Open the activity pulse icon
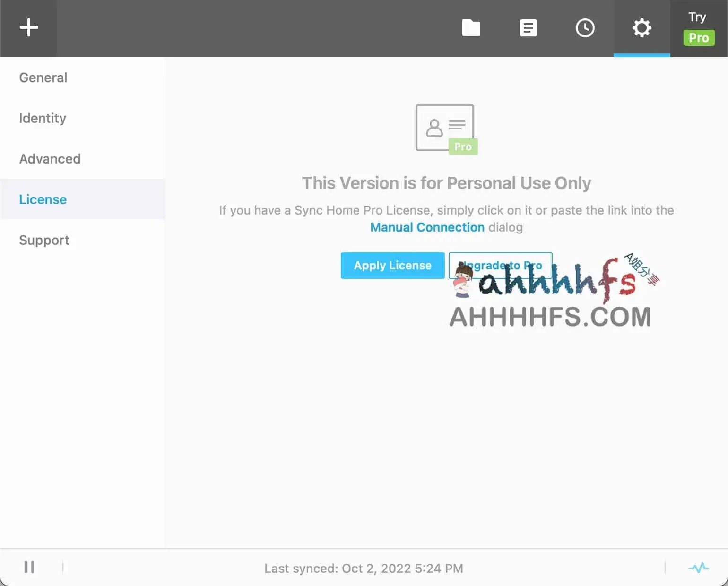The image size is (728, 586). [698, 567]
